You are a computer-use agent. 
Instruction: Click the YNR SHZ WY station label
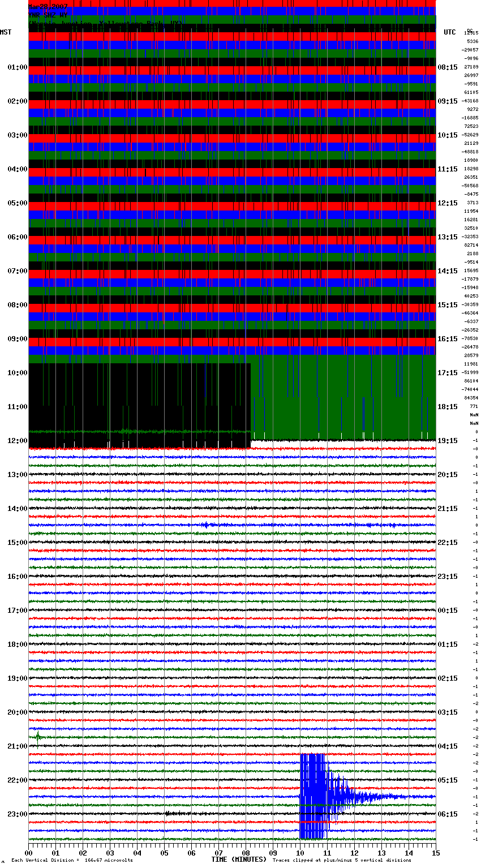[x=48, y=15]
